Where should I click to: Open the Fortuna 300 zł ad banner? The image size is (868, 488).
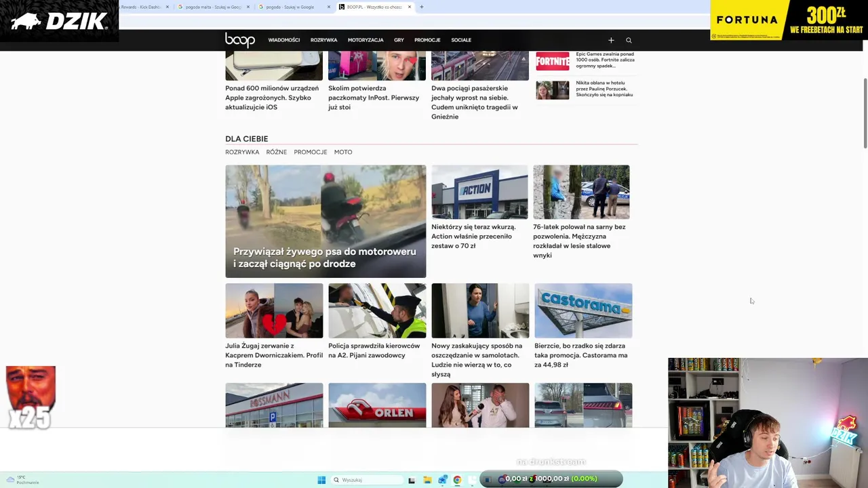[789, 20]
